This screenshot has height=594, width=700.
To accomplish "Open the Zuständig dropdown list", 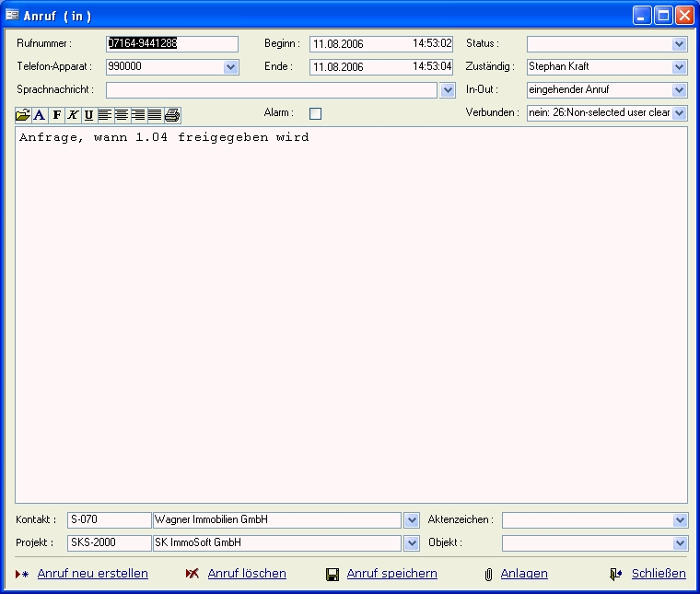I will point(680,67).
